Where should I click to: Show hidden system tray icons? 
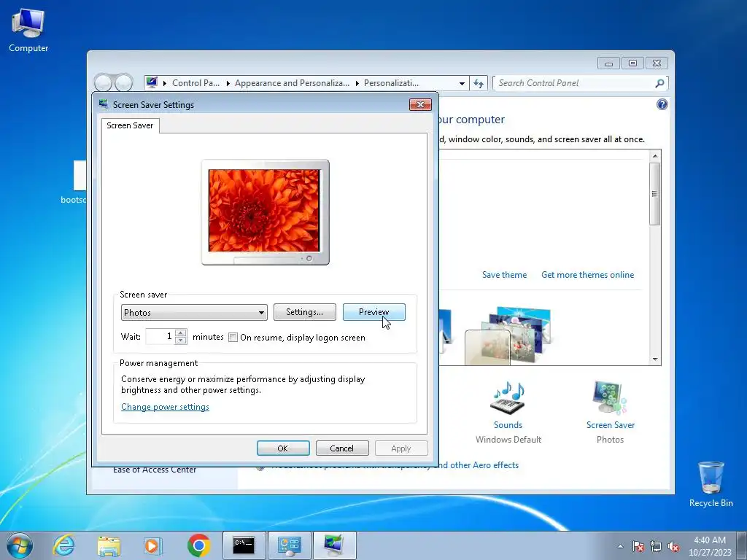coord(620,546)
